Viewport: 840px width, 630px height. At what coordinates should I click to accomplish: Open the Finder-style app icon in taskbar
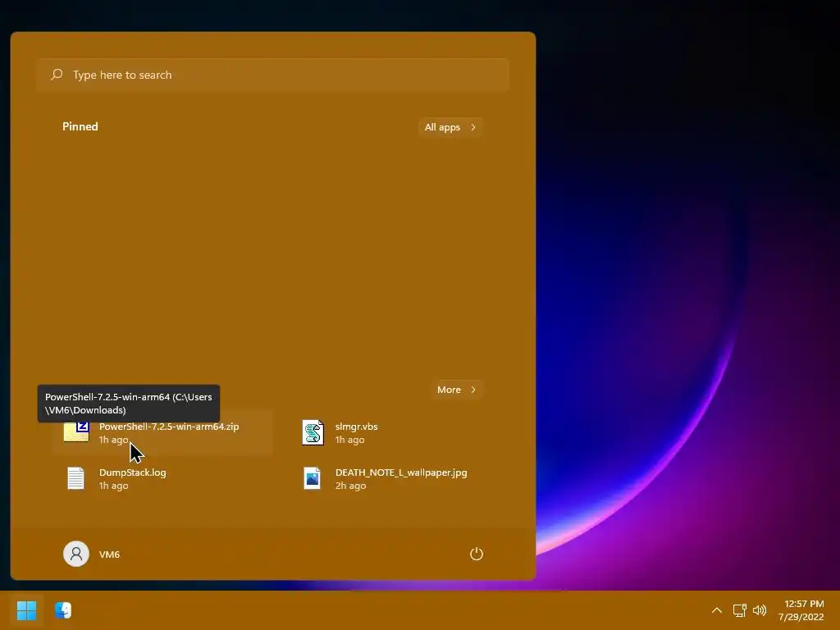click(62, 609)
